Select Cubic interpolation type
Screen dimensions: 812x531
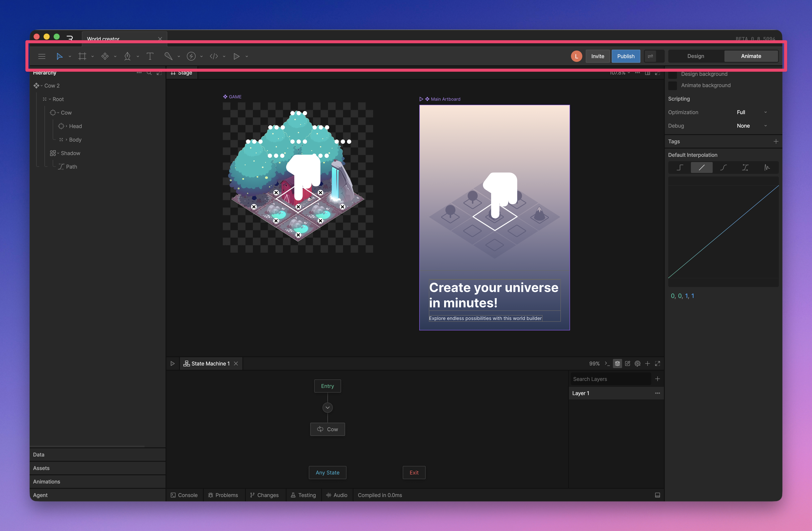point(723,167)
